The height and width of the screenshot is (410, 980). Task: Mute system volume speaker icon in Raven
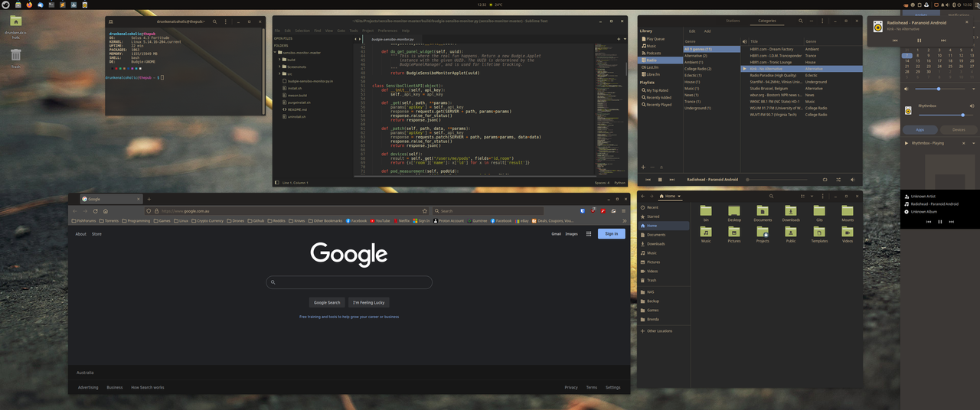908,89
